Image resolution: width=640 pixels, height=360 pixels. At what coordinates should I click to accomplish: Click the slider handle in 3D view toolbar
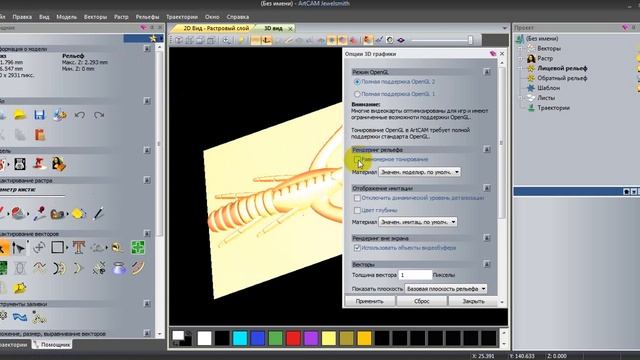tap(470, 40)
